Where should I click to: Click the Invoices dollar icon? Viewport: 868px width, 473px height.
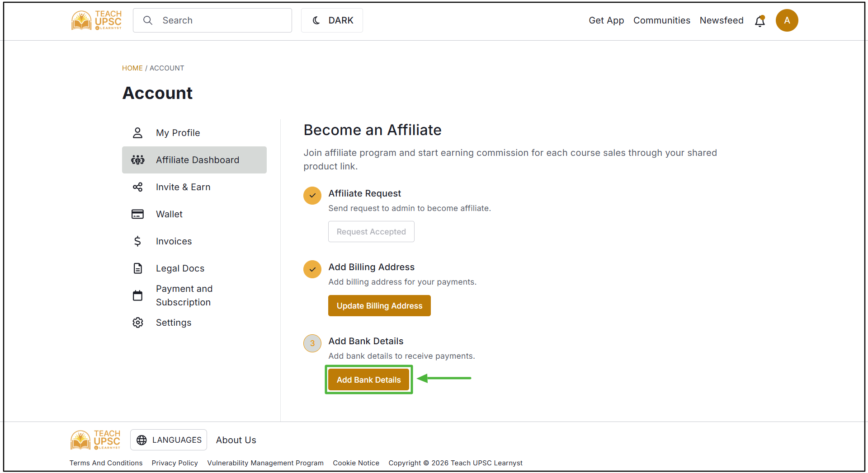pos(137,241)
